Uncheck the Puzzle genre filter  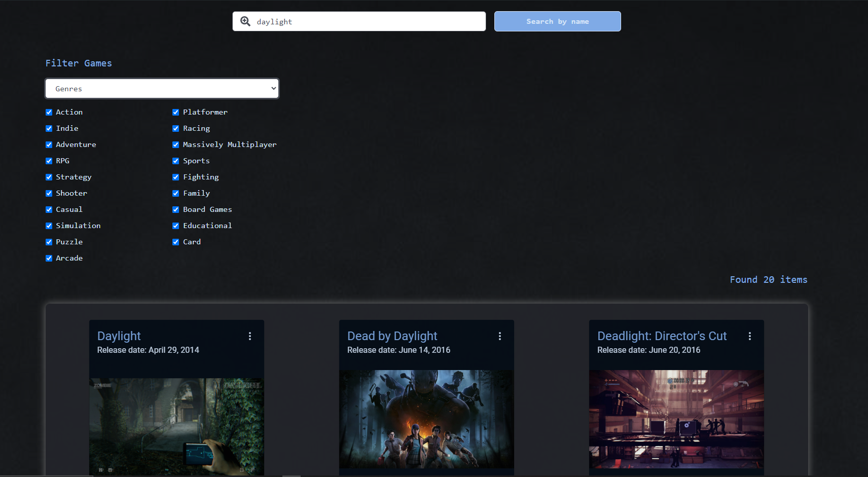pyautogui.click(x=49, y=242)
